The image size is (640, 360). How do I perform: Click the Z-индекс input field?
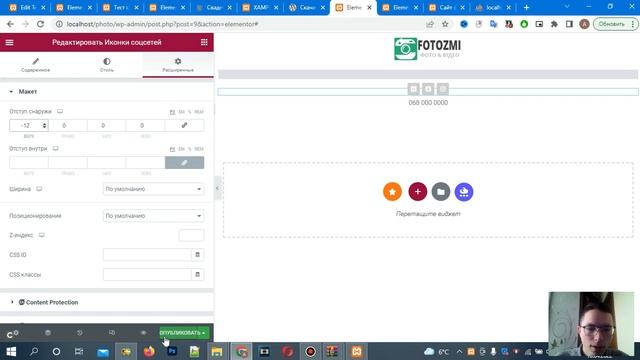(x=191, y=235)
